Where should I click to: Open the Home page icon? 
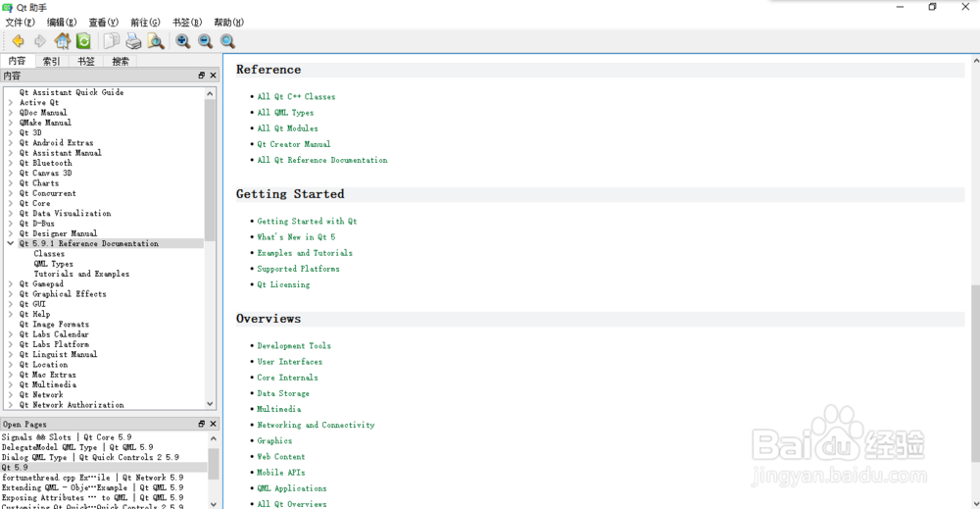(x=62, y=41)
